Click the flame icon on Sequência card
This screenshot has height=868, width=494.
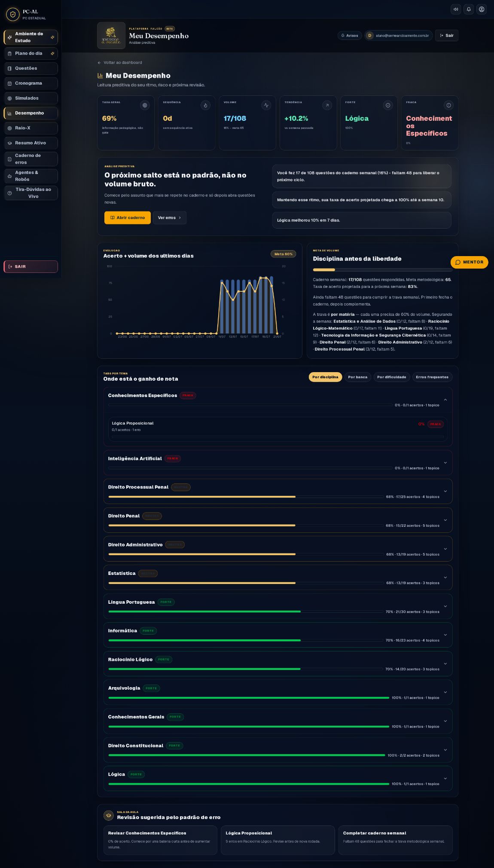point(205,105)
